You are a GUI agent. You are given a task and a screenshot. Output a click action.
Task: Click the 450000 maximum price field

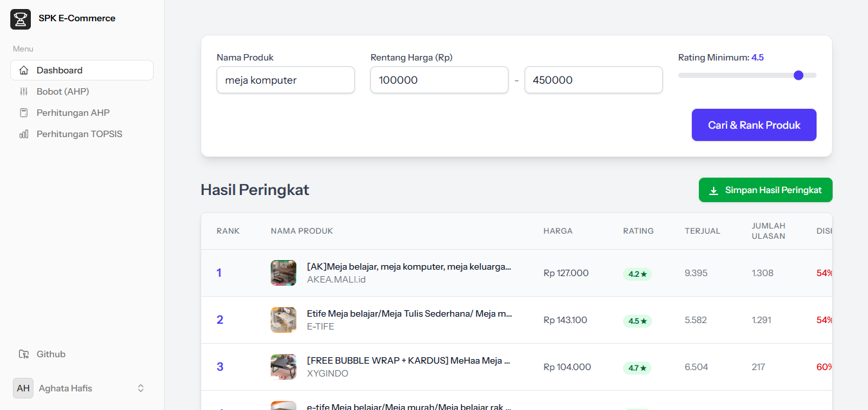(x=593, y=80)
